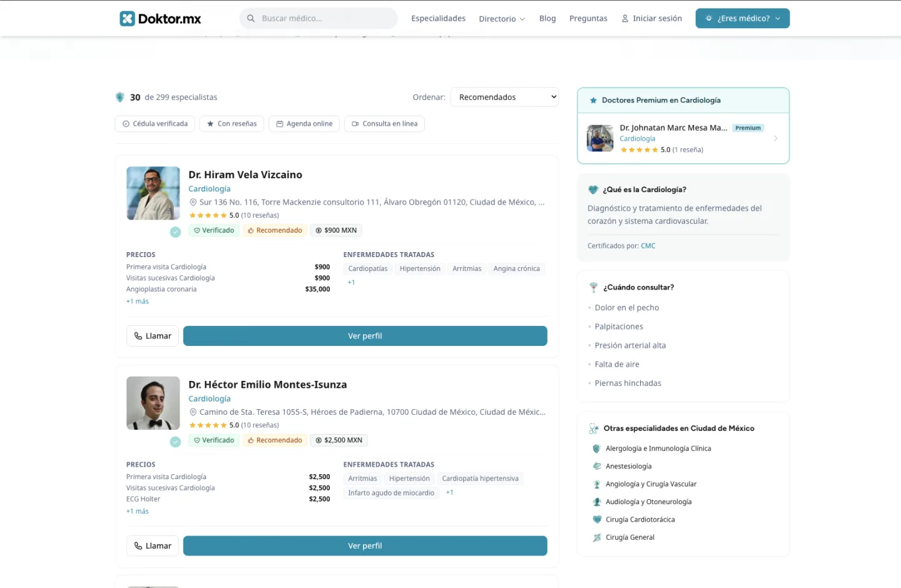The height and width of the screenshot is (588, 901).
Task: Expand the Directorio menu
Action: pos(502,19)
